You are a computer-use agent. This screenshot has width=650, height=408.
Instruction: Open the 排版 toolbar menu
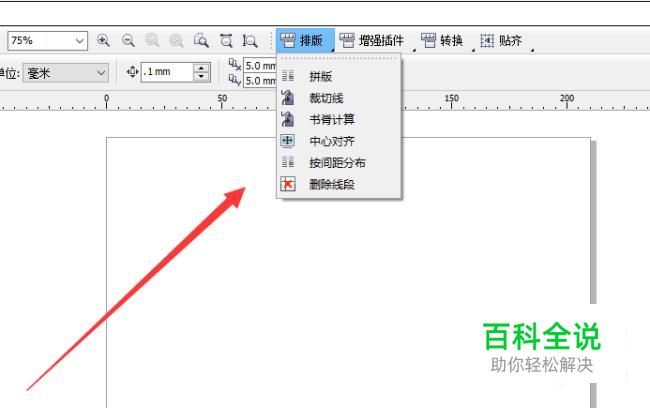(x=306, y=40)
